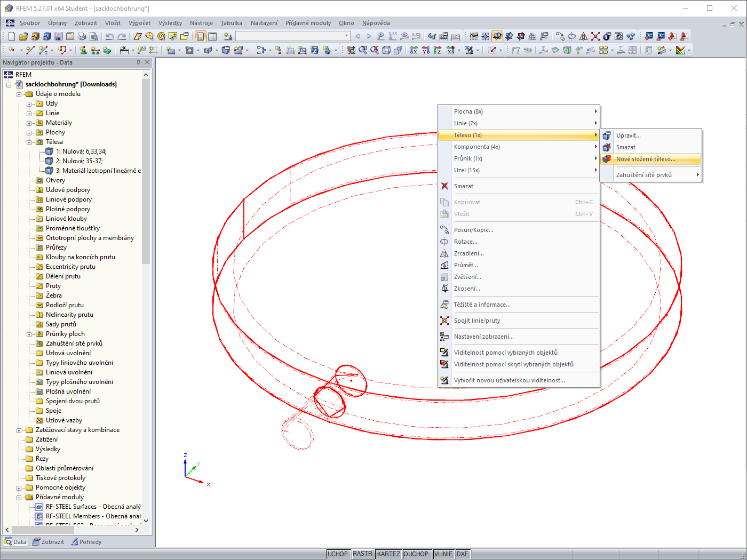The image size is (747, 560).
Task: Toggle UCHOP snap in status bar
Action: click(x=338, y=554)
